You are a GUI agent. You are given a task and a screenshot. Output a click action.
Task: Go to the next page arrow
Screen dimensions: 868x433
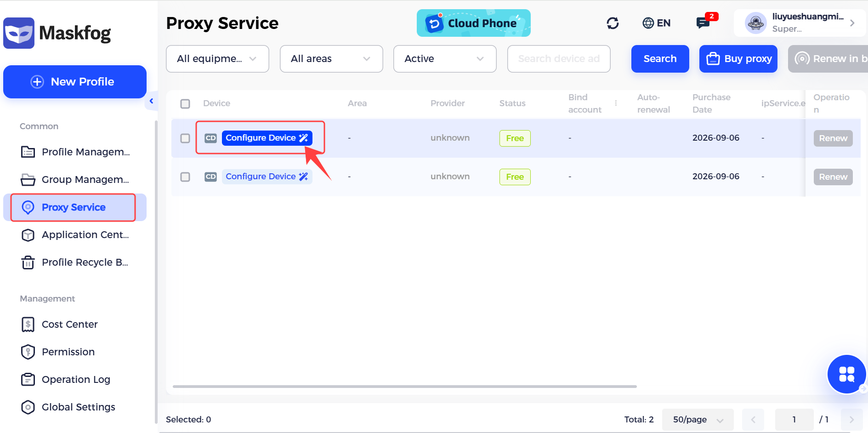point(851,420)
